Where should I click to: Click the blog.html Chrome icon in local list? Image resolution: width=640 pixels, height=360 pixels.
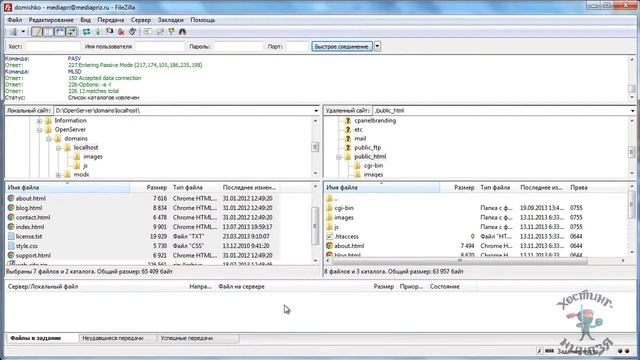[11, 208]
